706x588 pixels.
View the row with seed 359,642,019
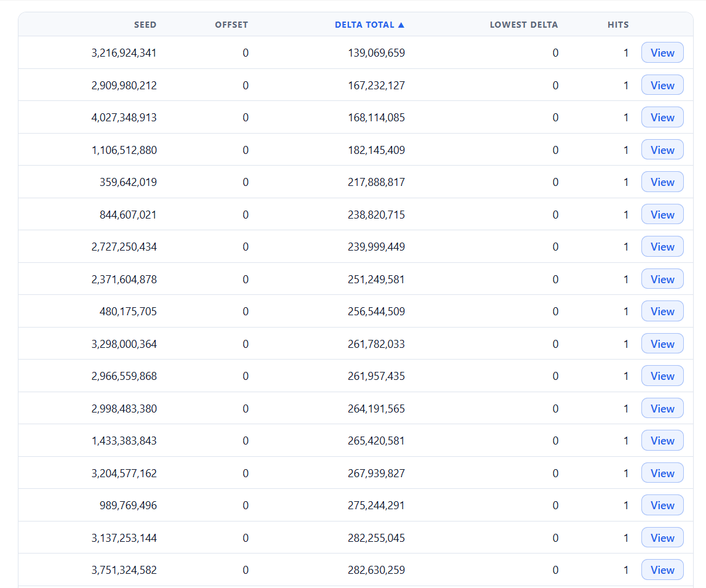click(x=662, y=182)
